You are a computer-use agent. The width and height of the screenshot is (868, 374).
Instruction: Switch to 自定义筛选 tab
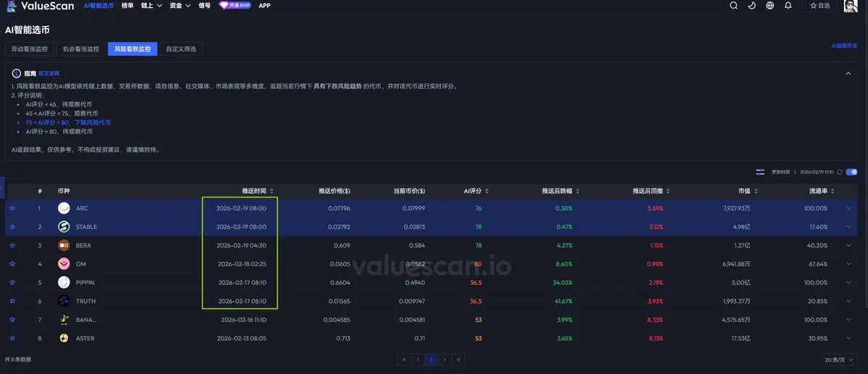pos(181,48)
